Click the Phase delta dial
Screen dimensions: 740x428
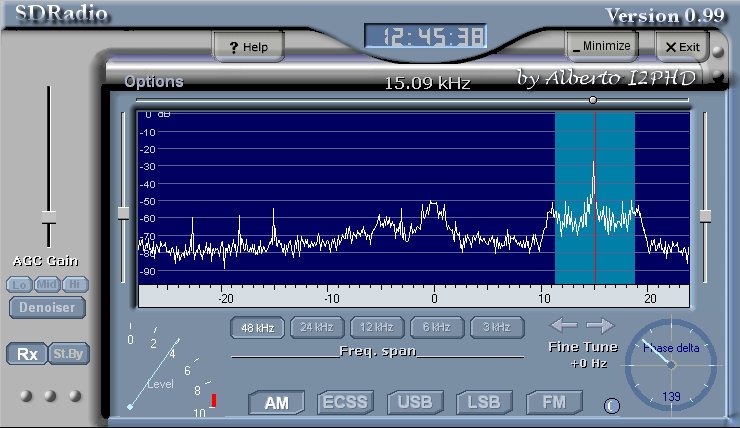670,365
